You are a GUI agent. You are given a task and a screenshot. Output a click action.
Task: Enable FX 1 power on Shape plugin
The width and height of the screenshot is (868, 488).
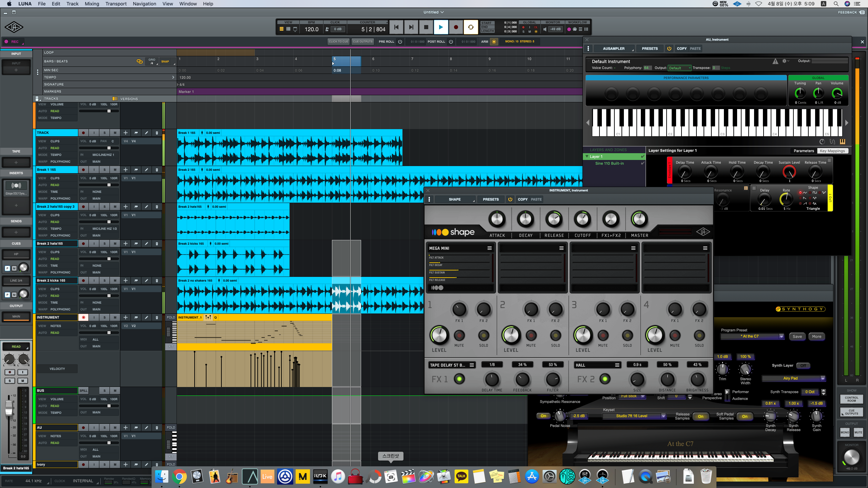(x=459, y=379)
